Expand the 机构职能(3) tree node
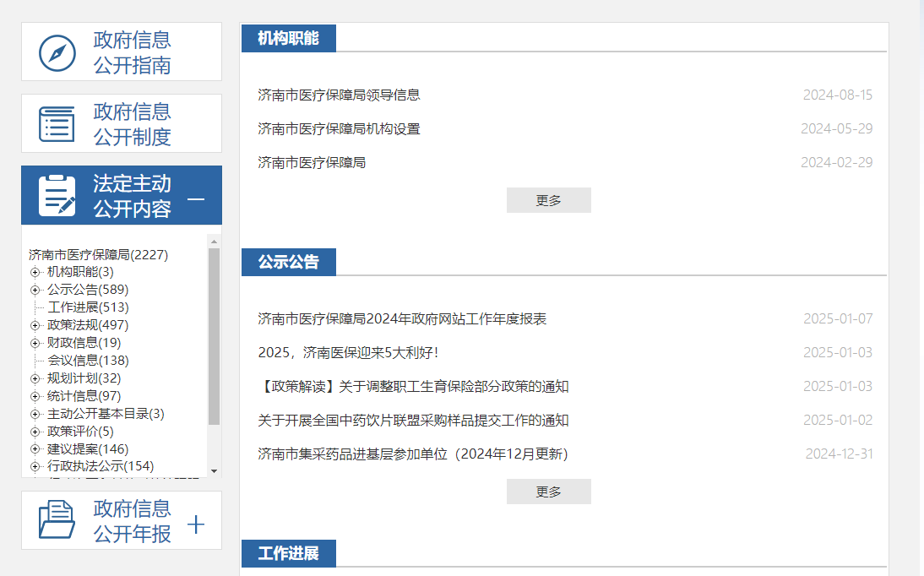This screenshot has width=924, height=576. [35, 272]
